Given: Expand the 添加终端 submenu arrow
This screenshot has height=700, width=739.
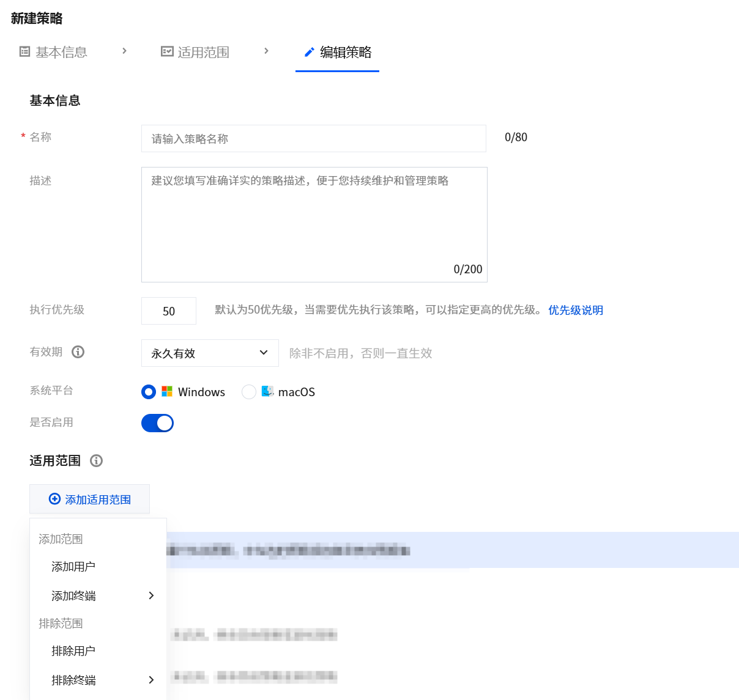Looking at the screenshot, I should tap(151, 595).
